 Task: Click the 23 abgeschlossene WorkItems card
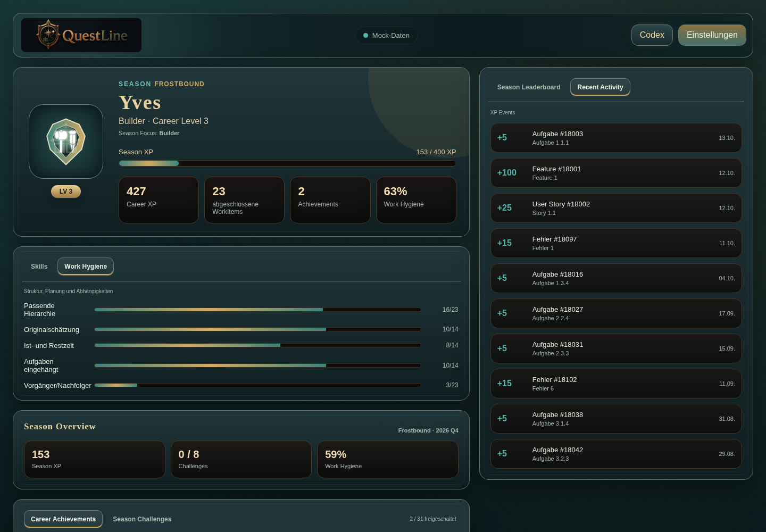click(x=245, y=200)
